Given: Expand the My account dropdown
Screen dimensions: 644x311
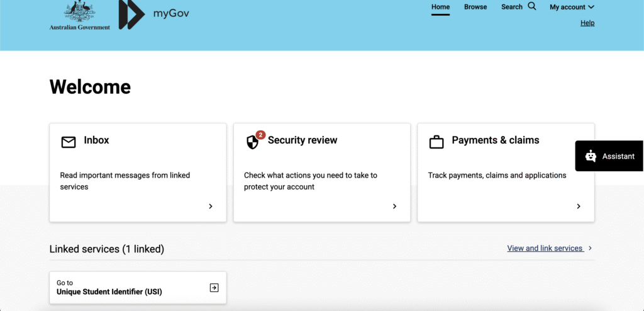Looking at the screenshot, I should [x=571, y=8].
